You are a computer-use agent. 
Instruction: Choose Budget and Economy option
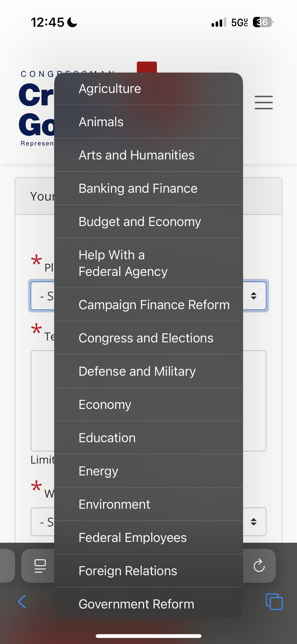149,222
